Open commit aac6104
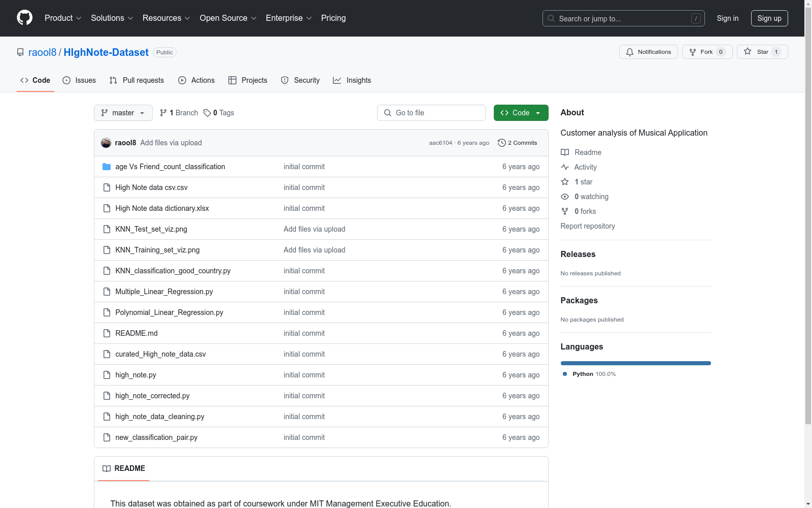Screen dimensions: 812x508 pos(441,143)
